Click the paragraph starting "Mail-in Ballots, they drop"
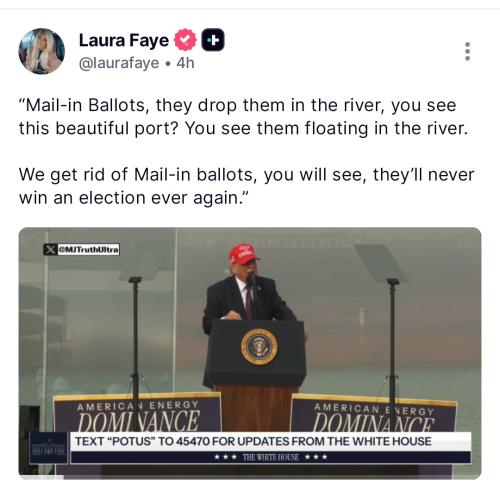The height and width of the screenshot is (493, 500). [x=243, y=117]
